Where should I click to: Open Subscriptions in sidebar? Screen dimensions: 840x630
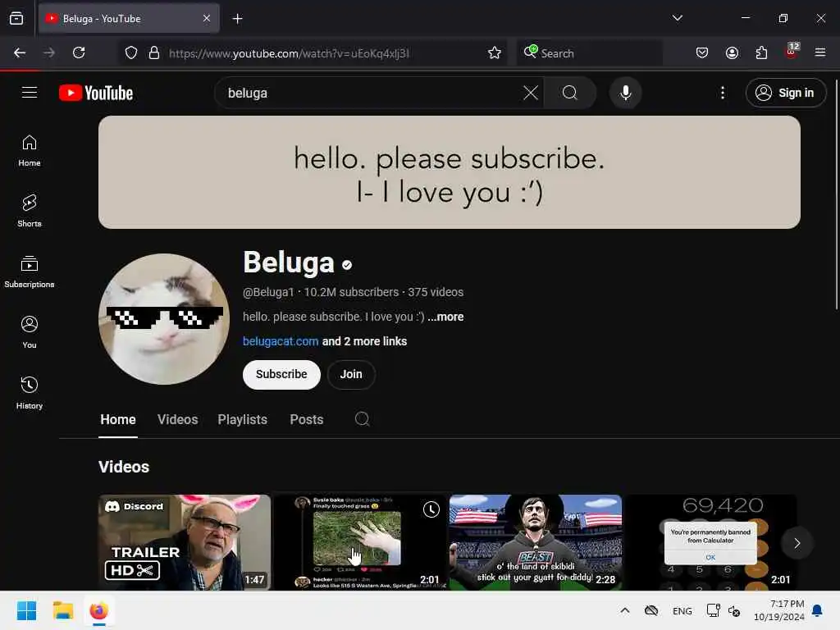pyautogui.click(x=30, y=272)
